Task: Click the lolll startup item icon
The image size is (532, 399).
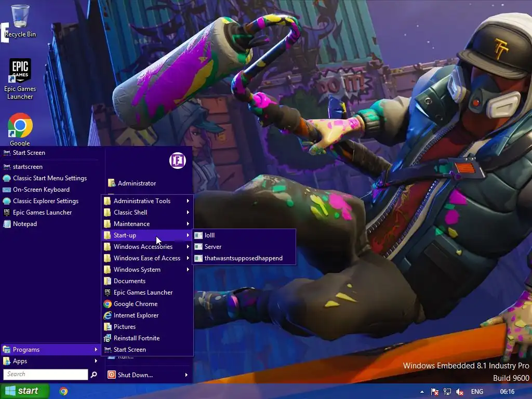Action: coord(198,235)
